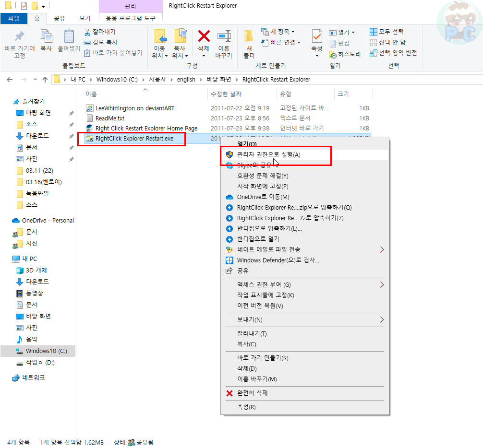Choose 작업 표시줄에 고정 menu entry

tap(305, 295)
